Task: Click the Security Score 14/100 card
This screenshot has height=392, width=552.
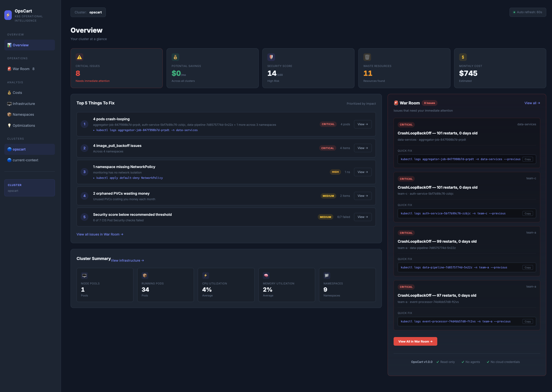Action: coord(308,68)
